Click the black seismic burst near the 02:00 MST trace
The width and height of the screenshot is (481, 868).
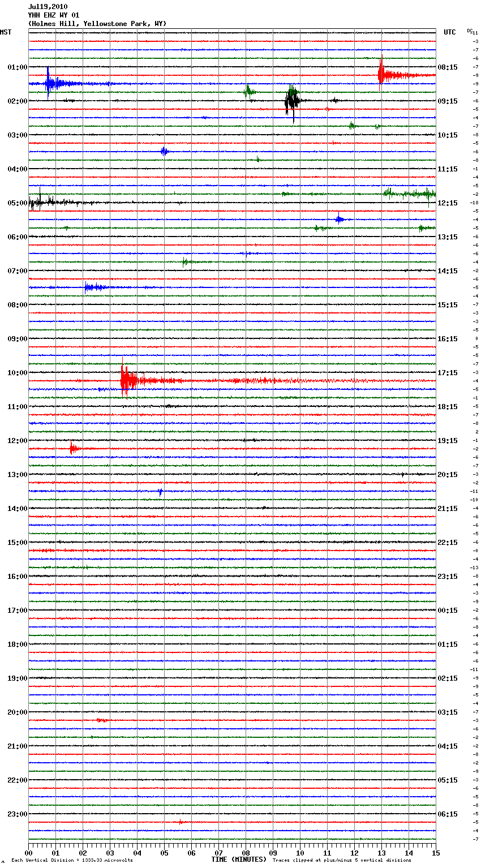pyautogui.click(x=292, y=102)
